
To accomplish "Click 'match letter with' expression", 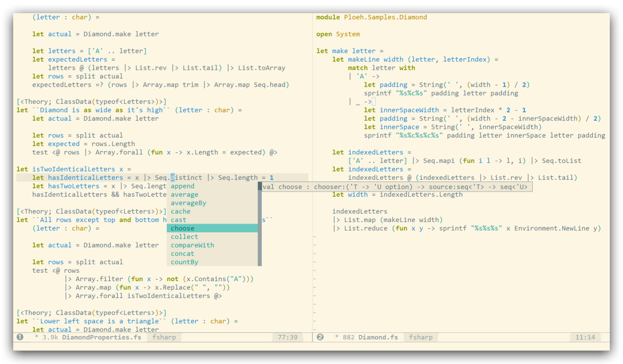I will pos(381,68).
